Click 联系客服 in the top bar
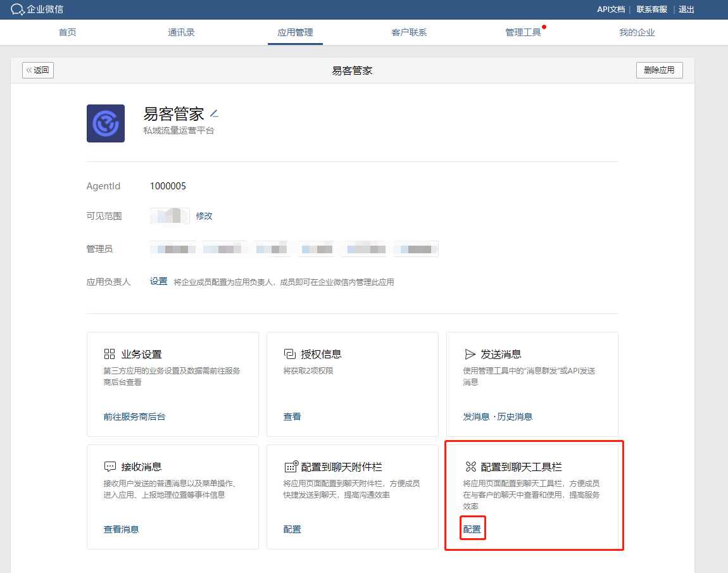 tap(651, 9)
